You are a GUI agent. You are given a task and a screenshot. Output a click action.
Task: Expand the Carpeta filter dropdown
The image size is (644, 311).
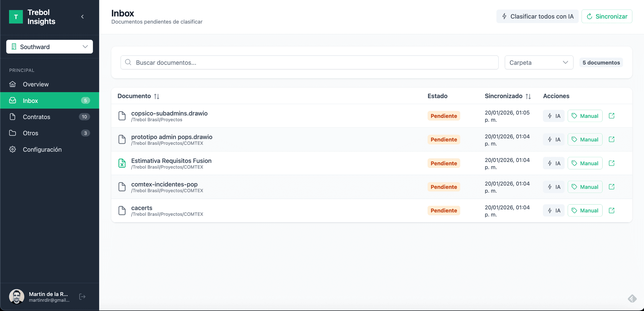539,63
